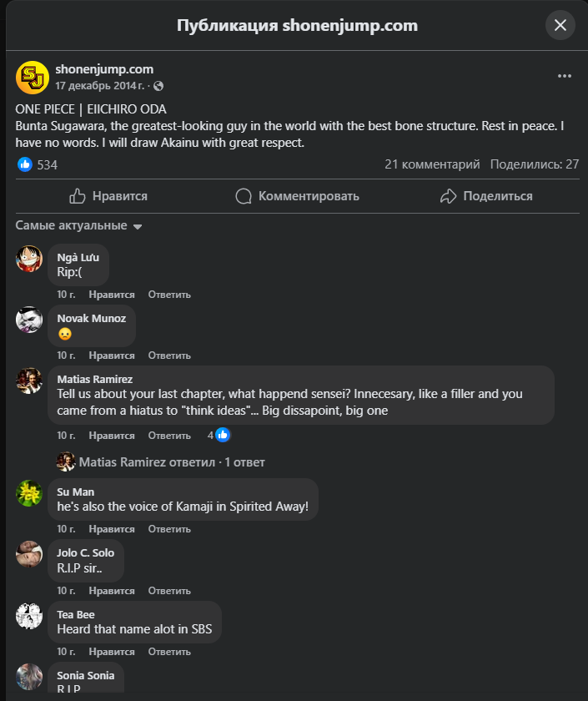
Task: Reply to Su Man's comment with Ответить
Action: tap(169, 529)
